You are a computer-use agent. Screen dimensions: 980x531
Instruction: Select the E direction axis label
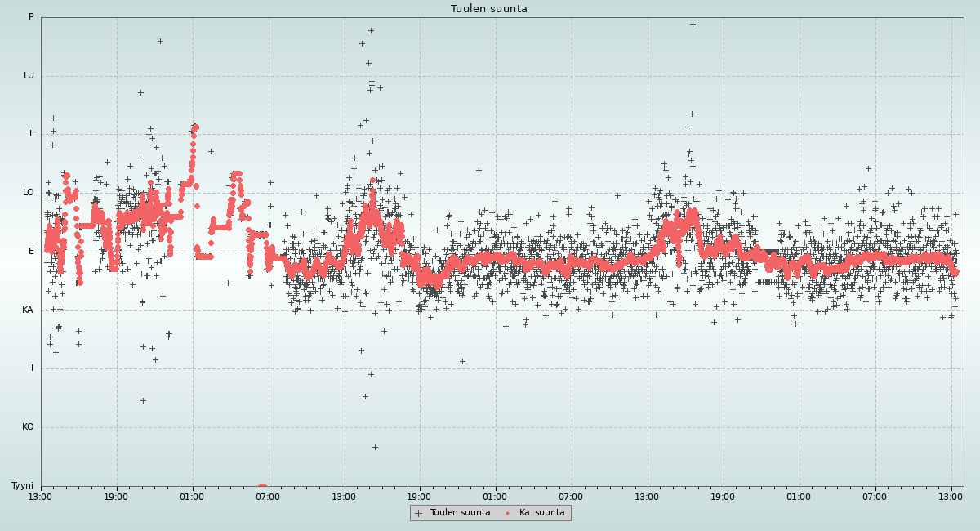point(32,252)
